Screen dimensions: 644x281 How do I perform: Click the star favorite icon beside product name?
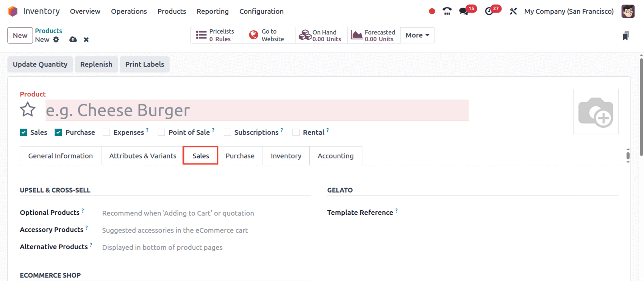tap(28, 110)
